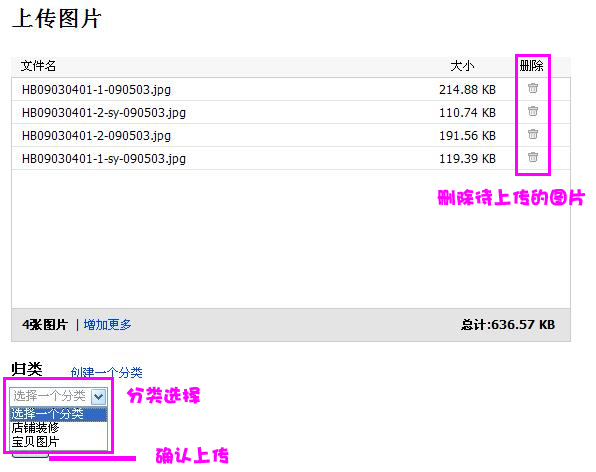
Task: Select the file row HB09030401-1-090503.jpg
Action: (291, 90)
